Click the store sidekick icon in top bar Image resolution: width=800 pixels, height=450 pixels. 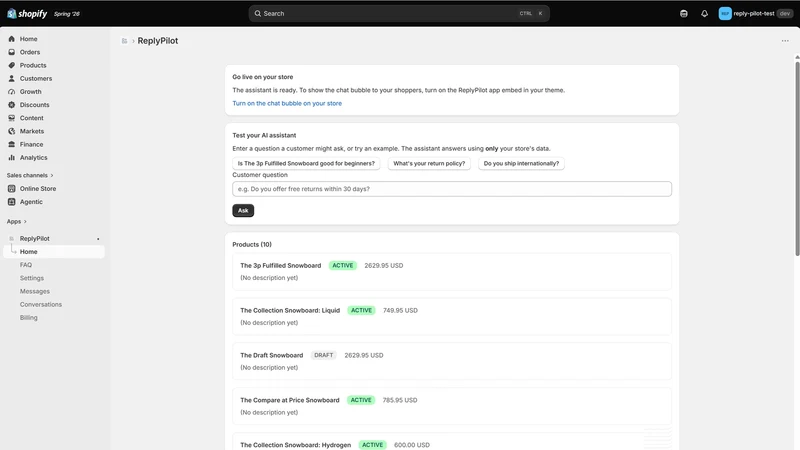684,14
